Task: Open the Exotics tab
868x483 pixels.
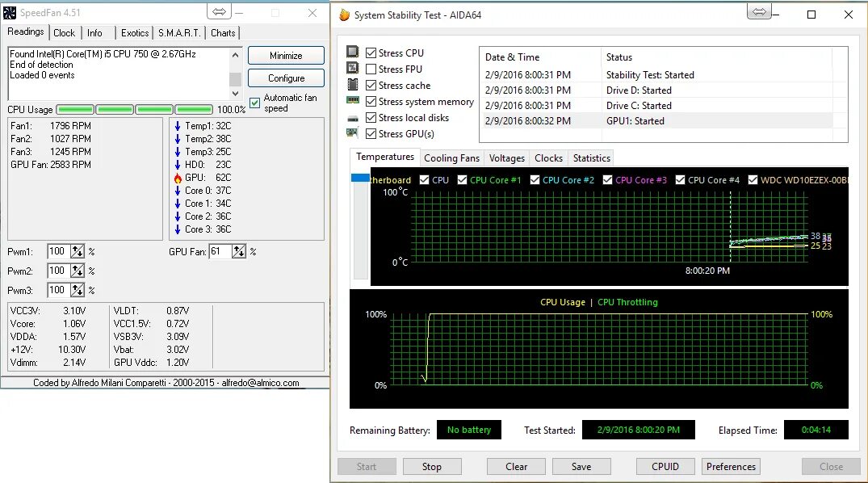Action: [x=135, y=33]
